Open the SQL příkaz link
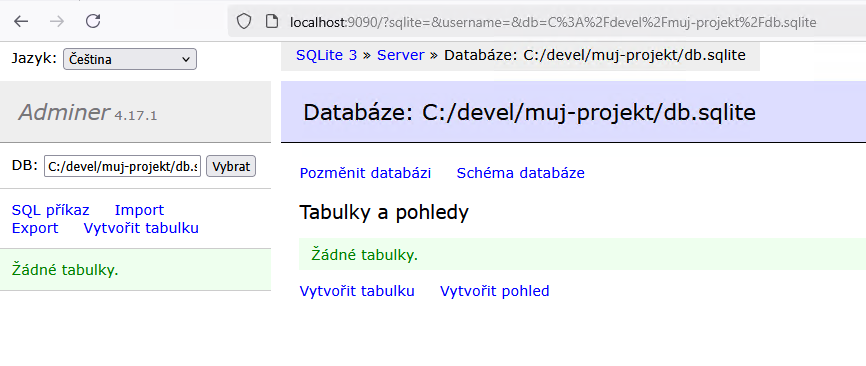Image resolution: width=866 pixels, height=366 pixels. point(50,210)
